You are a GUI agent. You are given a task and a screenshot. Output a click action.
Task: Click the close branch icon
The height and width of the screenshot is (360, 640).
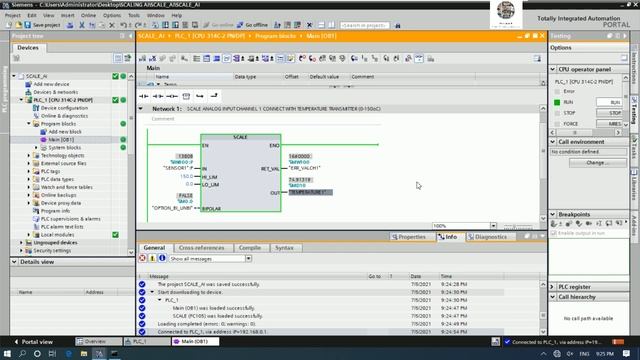pos(214,96)
